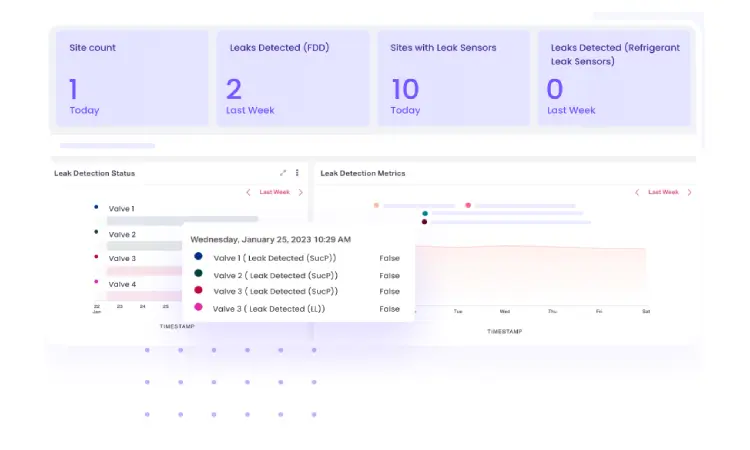Open the Site count card
This screenshot has height=450, width=750.
click(132, 78)
